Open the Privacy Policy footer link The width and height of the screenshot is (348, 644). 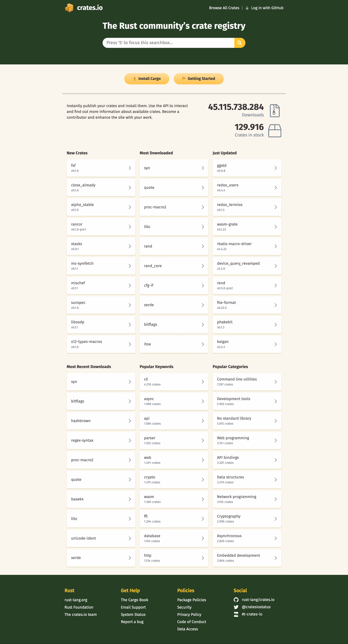189,614
